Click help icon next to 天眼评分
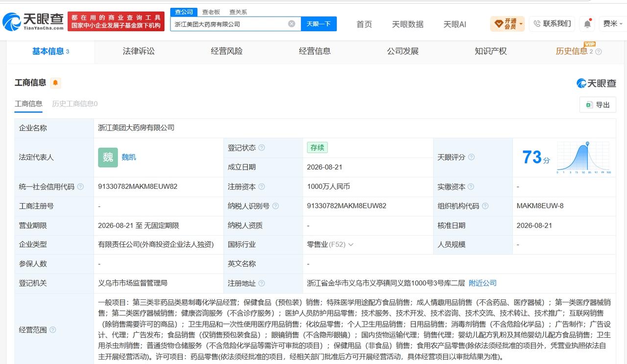Image resolution: width=627 pixels, height=364 pixels. click(471, 157)
